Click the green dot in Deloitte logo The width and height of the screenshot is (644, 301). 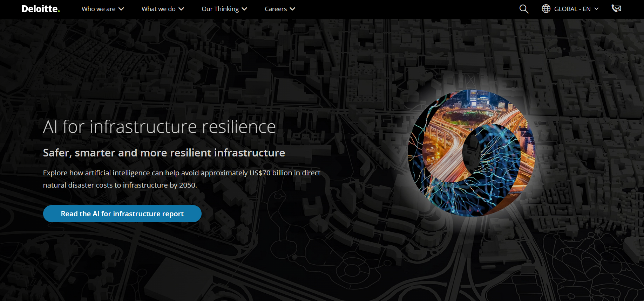pyautogui.click(x=59, y=11)
